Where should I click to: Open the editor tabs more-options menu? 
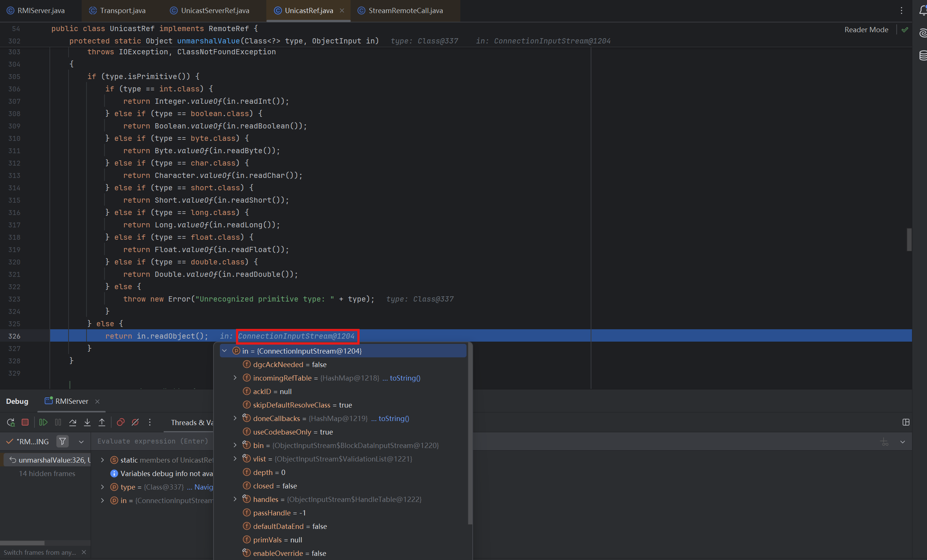coord(902,10)
